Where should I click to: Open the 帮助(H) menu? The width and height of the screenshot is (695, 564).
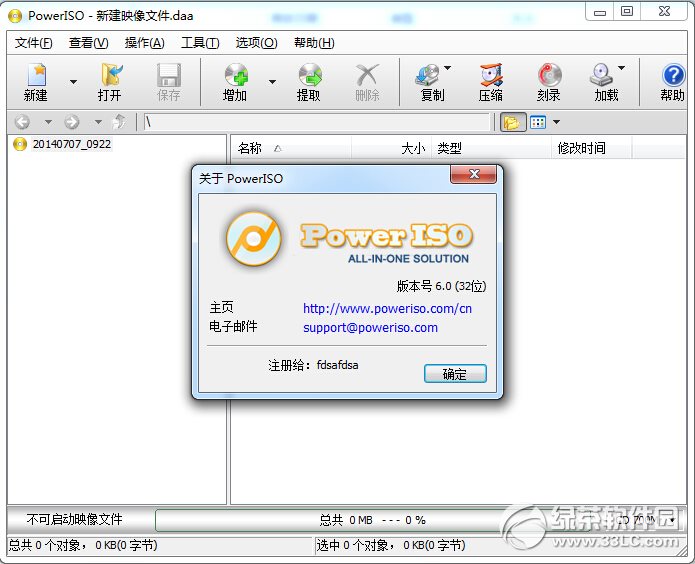[x=314, y=43]
